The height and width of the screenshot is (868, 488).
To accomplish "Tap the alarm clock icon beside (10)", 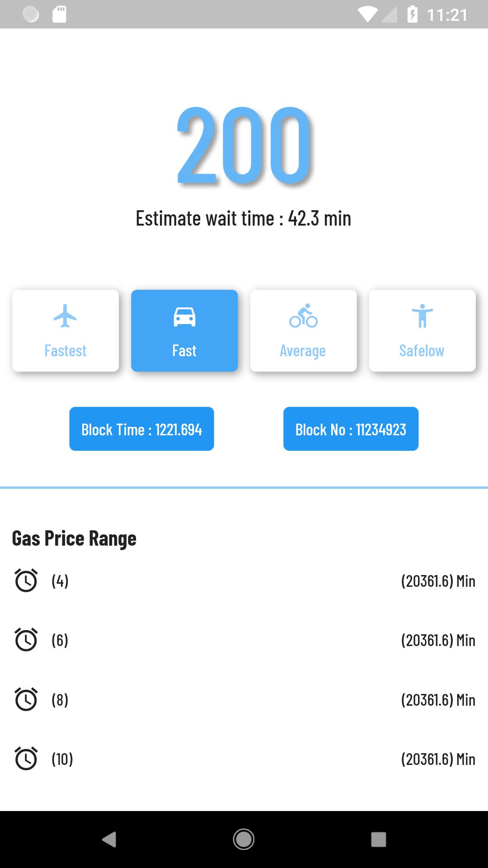I will point(26,759).
